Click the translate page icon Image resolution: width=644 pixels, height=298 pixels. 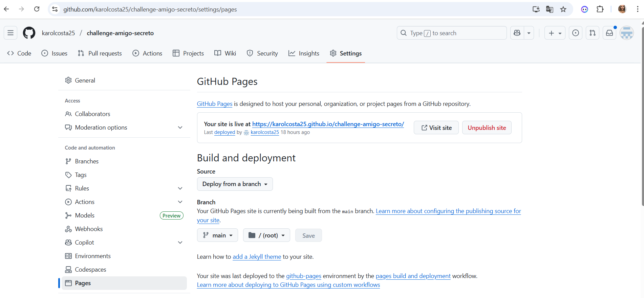pyautogui.click(x=550, y=9)
